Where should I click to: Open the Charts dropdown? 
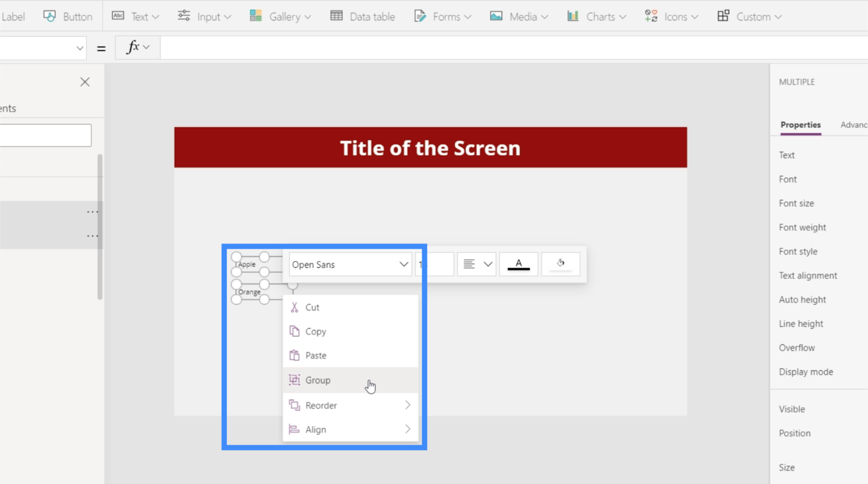pos(596,17)
